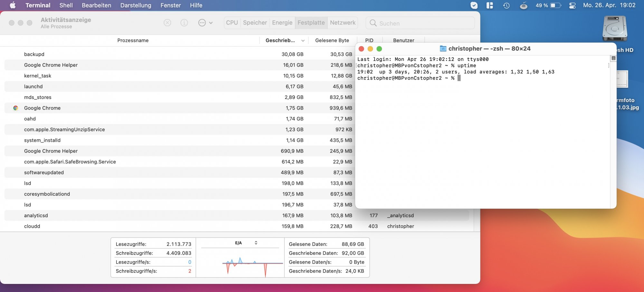Viewport: 644px width, 292px height.
Task: Click the Terminal split pane icon
Action: 613,58
